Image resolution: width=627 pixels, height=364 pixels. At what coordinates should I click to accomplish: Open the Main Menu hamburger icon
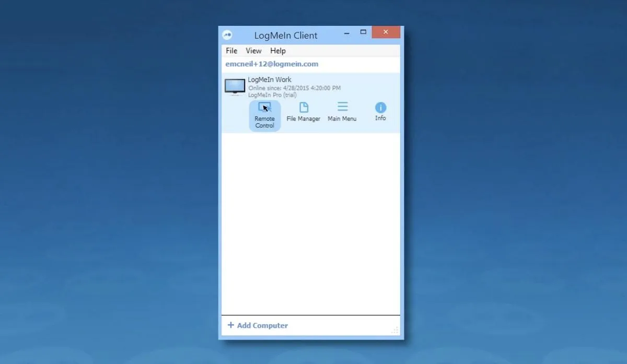(342, 107)
